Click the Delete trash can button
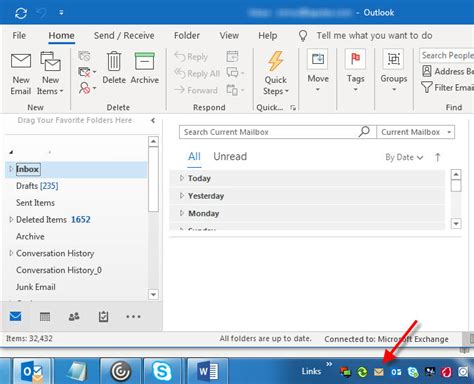 [x=114, y=68]
